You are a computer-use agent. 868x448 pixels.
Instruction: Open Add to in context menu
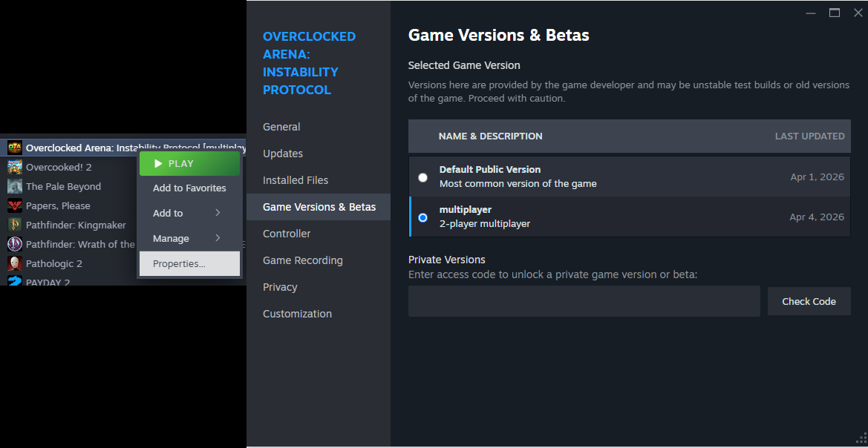pyautogui.click(x=189, y=213)
